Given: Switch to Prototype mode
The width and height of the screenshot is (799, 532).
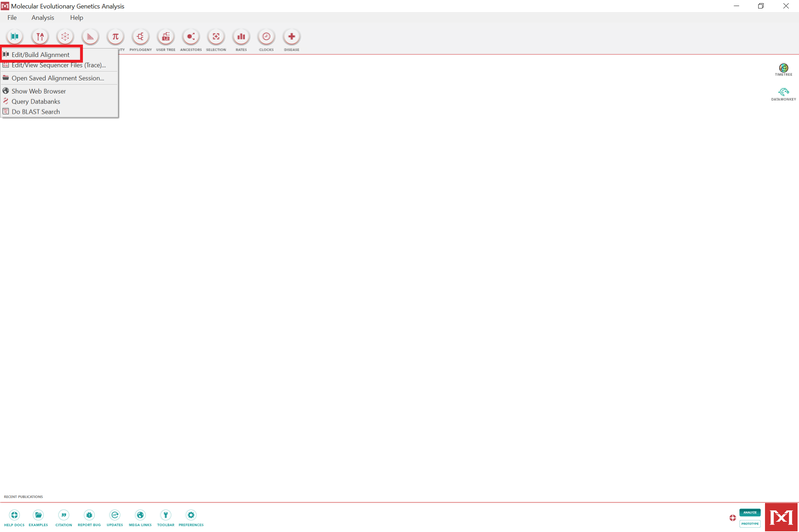Looking at the screenshot, I should [x=750, y=523].
